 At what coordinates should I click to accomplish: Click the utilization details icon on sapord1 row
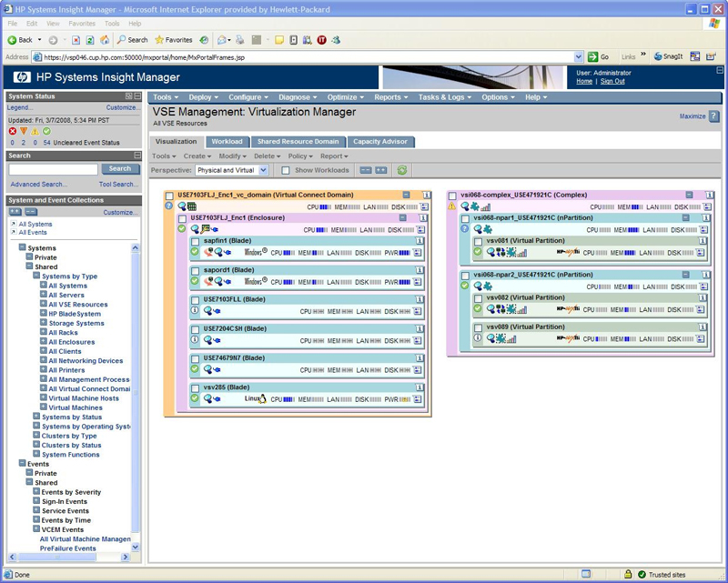pyautogui.click(x=418, y=282)
